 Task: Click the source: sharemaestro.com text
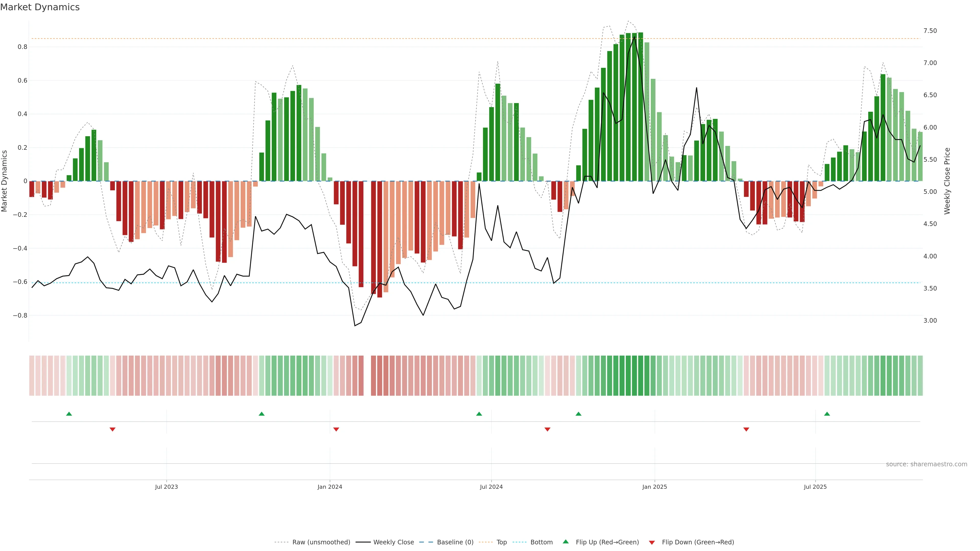926,464
